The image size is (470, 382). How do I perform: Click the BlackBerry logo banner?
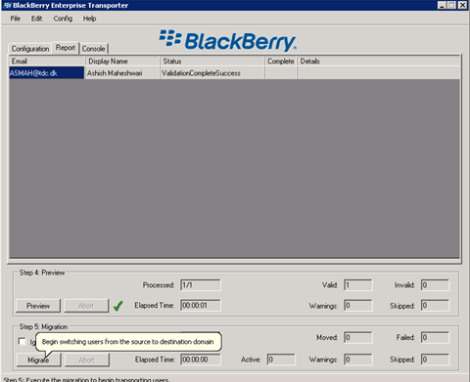coord(228,41)
